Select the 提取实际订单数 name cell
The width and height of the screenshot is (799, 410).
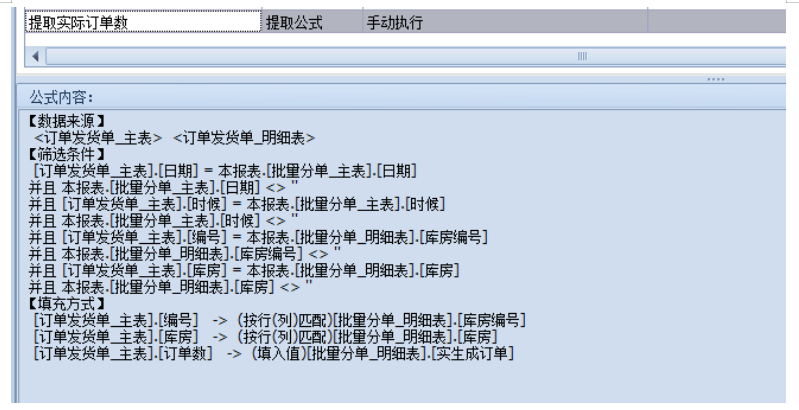(140, 22)
